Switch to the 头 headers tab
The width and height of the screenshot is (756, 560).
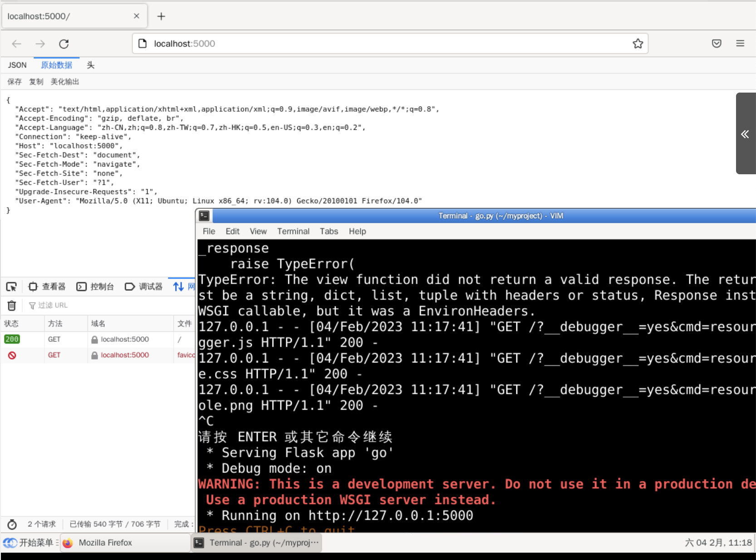pyautogui.click(x=91, y=65)
